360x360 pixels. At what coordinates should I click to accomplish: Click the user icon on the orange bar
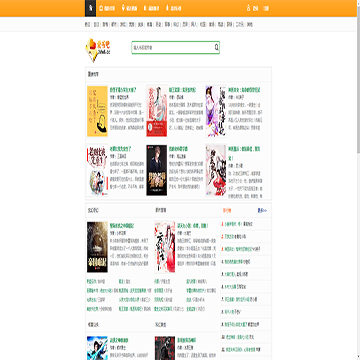coord(248,8)
